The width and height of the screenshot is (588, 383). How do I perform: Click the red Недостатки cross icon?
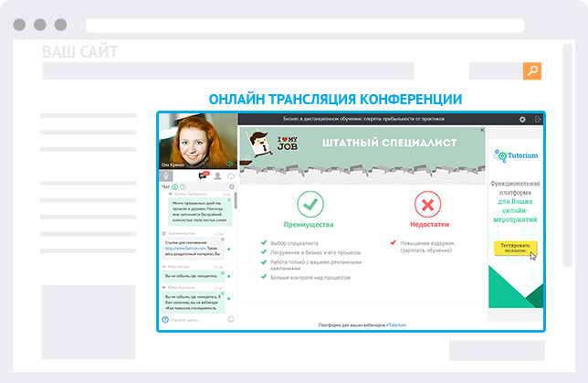(427, 204)
